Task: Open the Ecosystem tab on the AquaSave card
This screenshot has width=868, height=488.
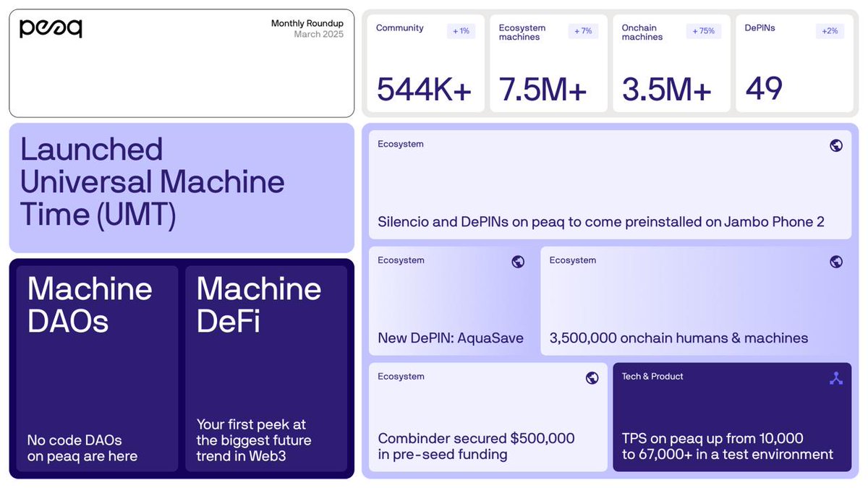Action: [401, 260]
